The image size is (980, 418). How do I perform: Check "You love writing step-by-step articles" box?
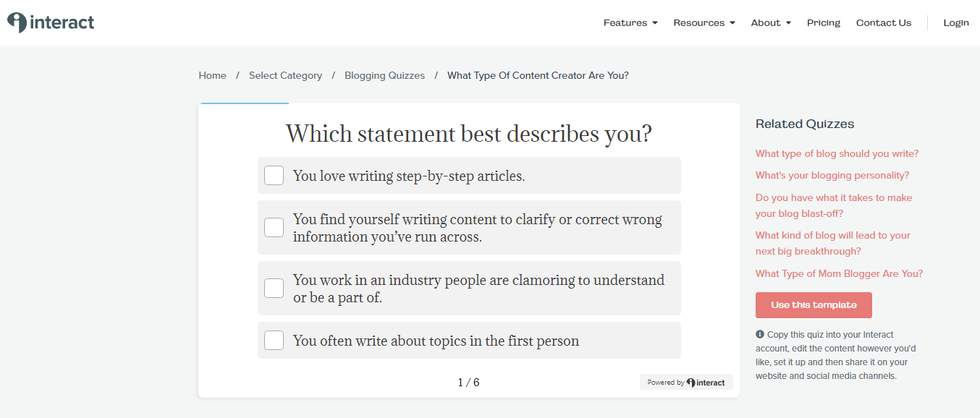[274, 176]
